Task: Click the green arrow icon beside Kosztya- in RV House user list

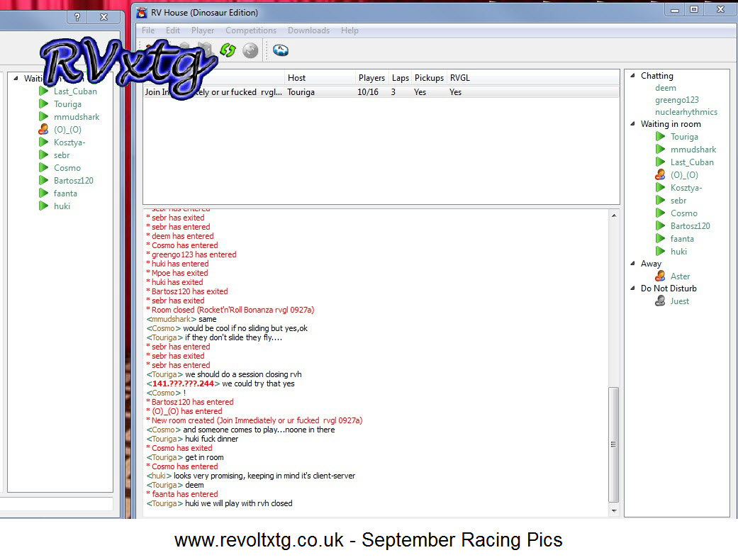Action: point(661,187)
